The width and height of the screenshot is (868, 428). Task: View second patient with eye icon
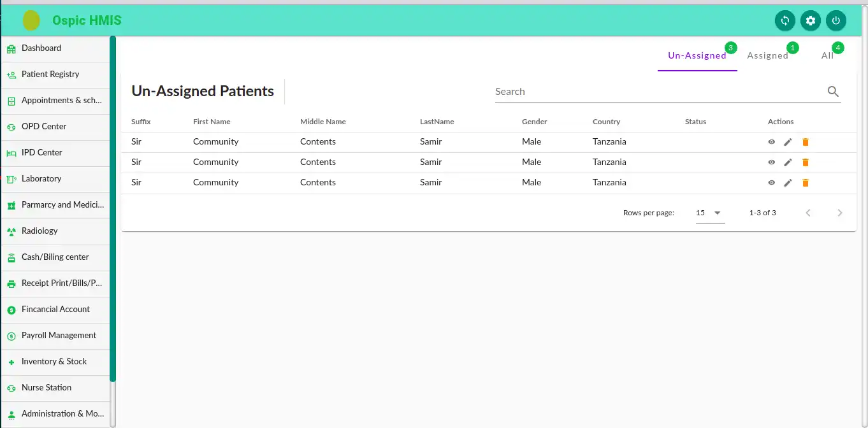(x=771, y=162)
